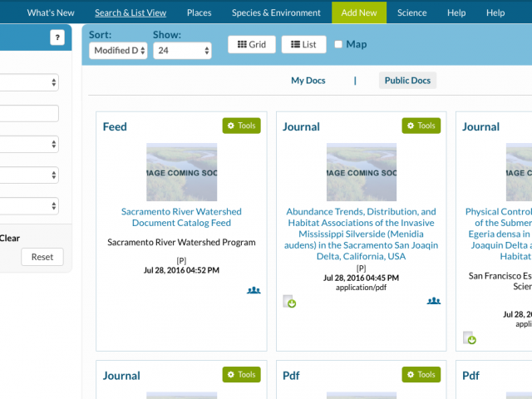This screenshot has width=532, height=399.
Task: Download the Abundance Trends PDF file icon
Action: click(289, 301)
